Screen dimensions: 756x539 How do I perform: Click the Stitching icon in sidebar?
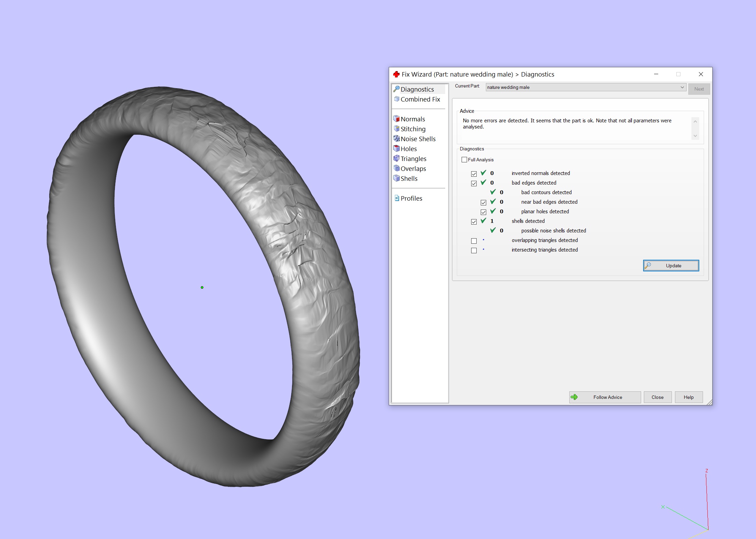pos(397,129)
